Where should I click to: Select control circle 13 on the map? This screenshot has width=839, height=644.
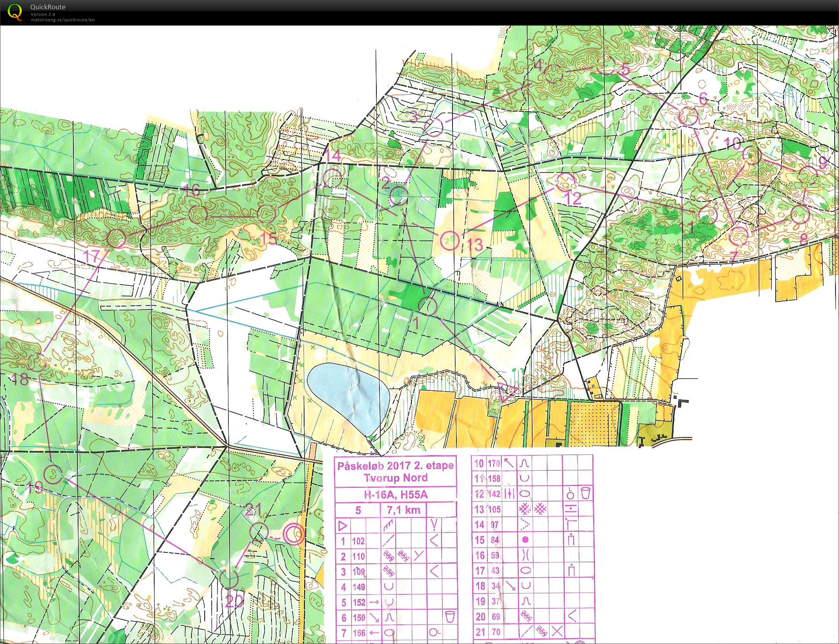pos(451,240)
